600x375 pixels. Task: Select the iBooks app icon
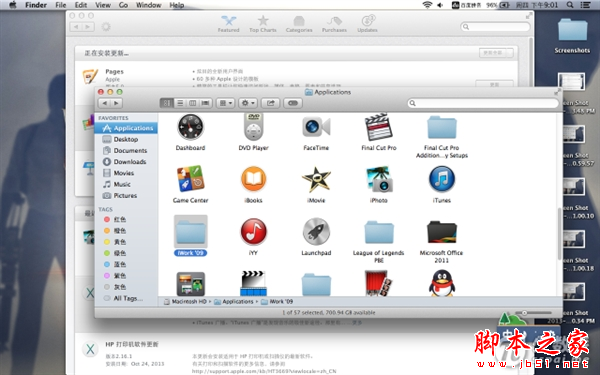(253, 179)
